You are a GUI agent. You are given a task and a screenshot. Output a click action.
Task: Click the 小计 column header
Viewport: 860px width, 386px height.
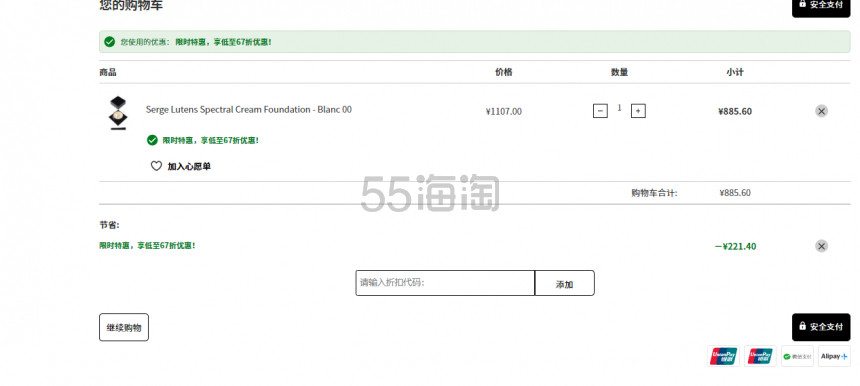pos(735,72)
